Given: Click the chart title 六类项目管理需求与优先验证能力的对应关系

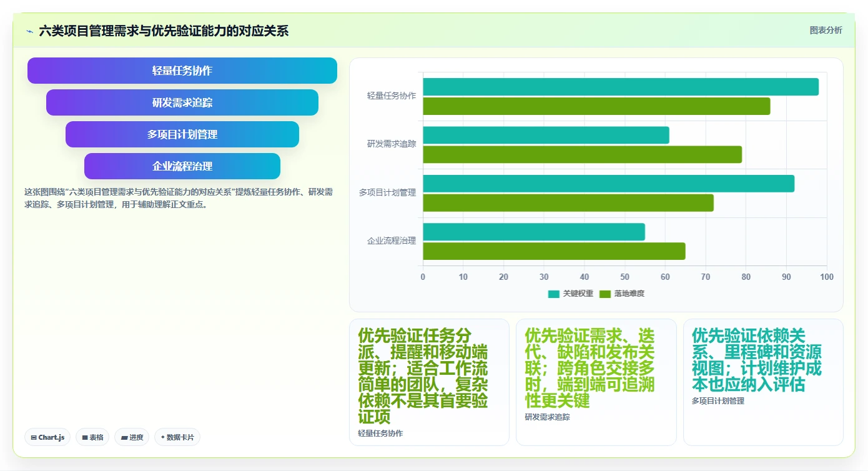Looking at the screenshot, I should point(164,31).
